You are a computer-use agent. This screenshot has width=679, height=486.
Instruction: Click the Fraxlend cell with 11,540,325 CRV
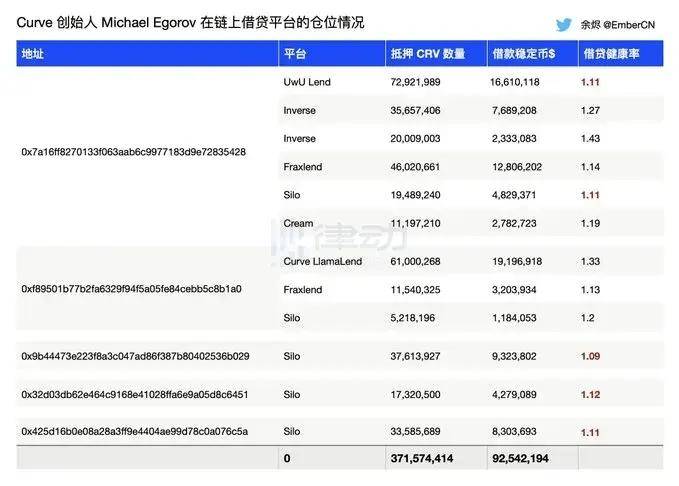(303, 290)
